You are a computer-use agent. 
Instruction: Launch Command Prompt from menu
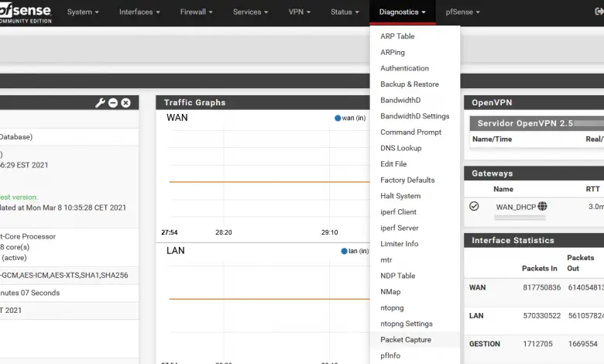415,132
